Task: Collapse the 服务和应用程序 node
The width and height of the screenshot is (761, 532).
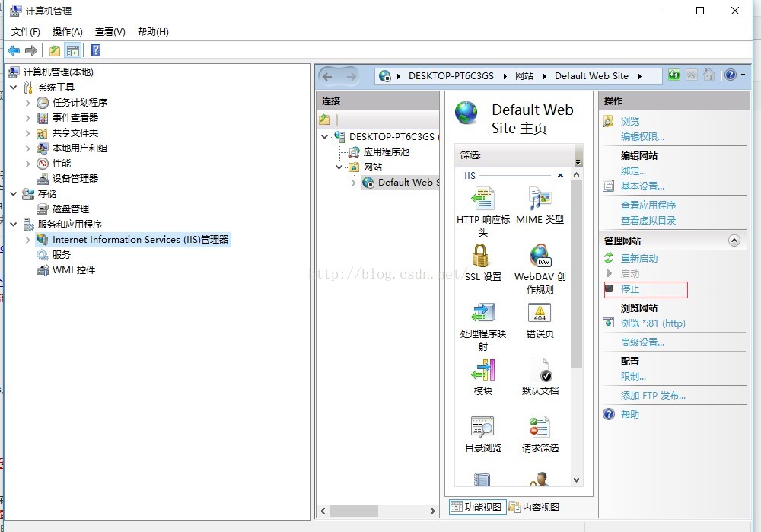Action: pyautogui.click(x=14, y=225)
